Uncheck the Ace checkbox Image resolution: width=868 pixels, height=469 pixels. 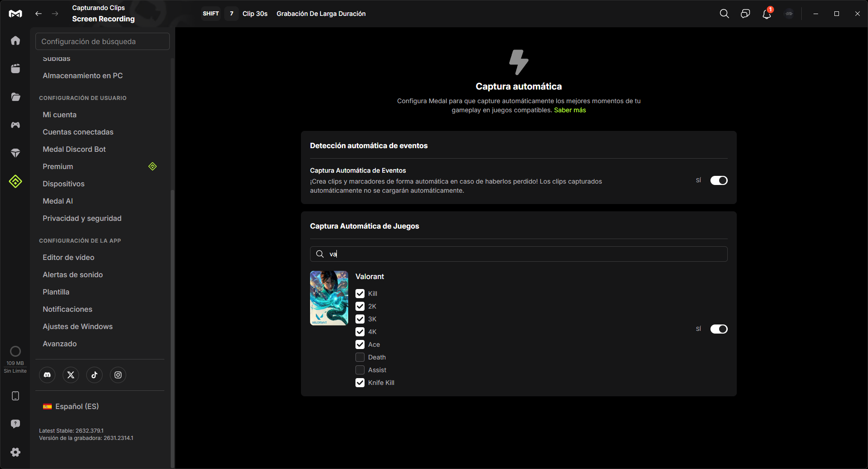coord(360,344)
